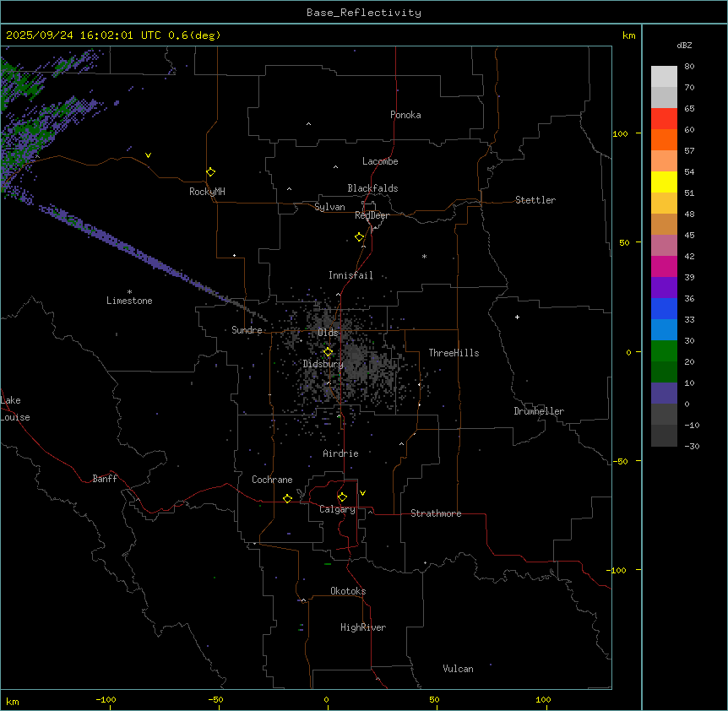
Task: Click the Banff town label
Action: pyautogui.click(x=105, y=479)
